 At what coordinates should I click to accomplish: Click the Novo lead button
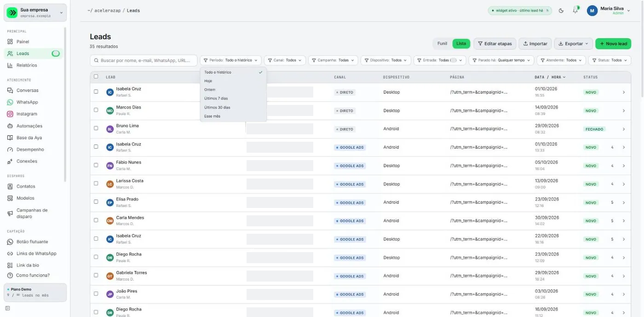(x=613, y=44)
